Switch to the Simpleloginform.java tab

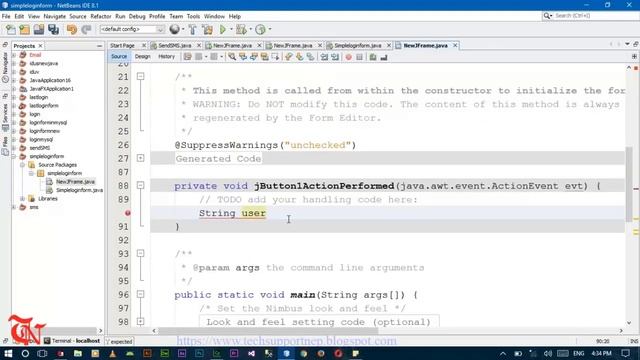point(358,46)
